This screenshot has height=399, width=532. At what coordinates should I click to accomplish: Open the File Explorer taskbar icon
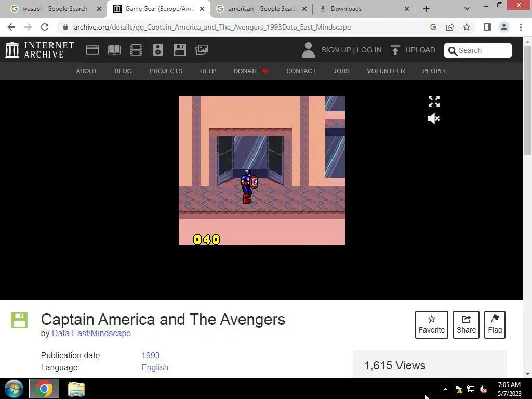click(76, 389)
